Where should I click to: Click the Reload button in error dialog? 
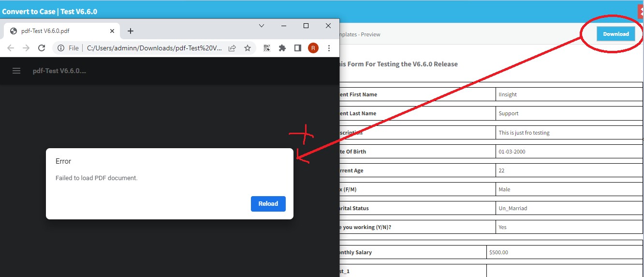tap(268, 204)
